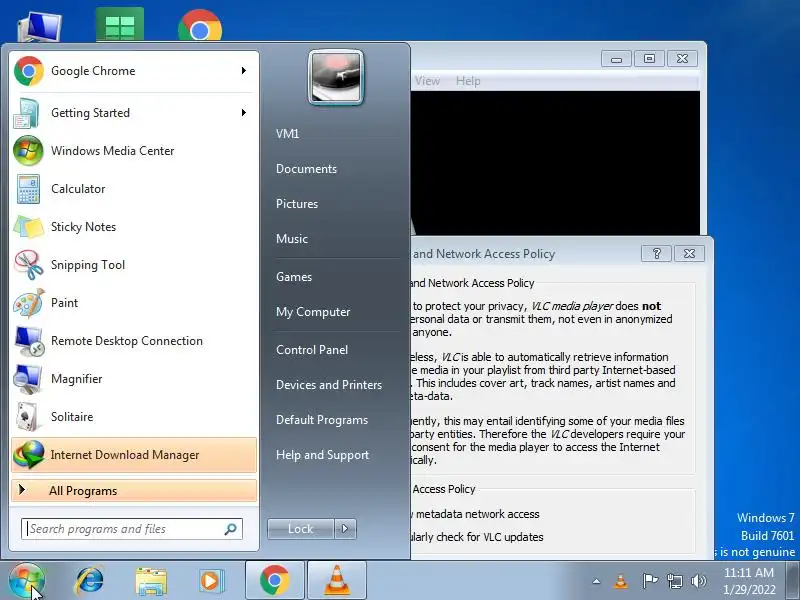Open the VM1 user folder
This screenshot has height=600, width=800.
(x=287, y=134)
